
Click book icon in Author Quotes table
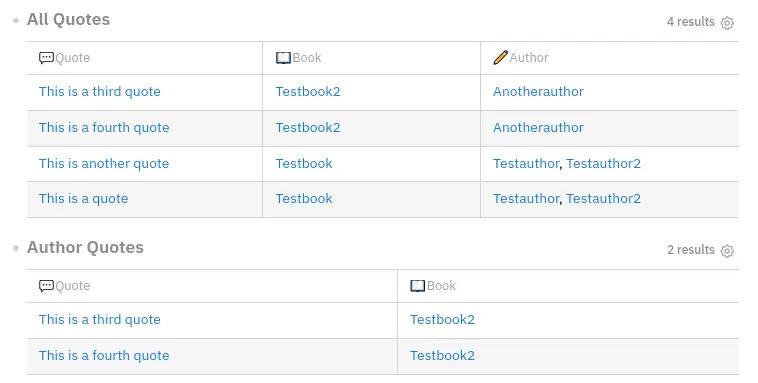coord(417,286)
